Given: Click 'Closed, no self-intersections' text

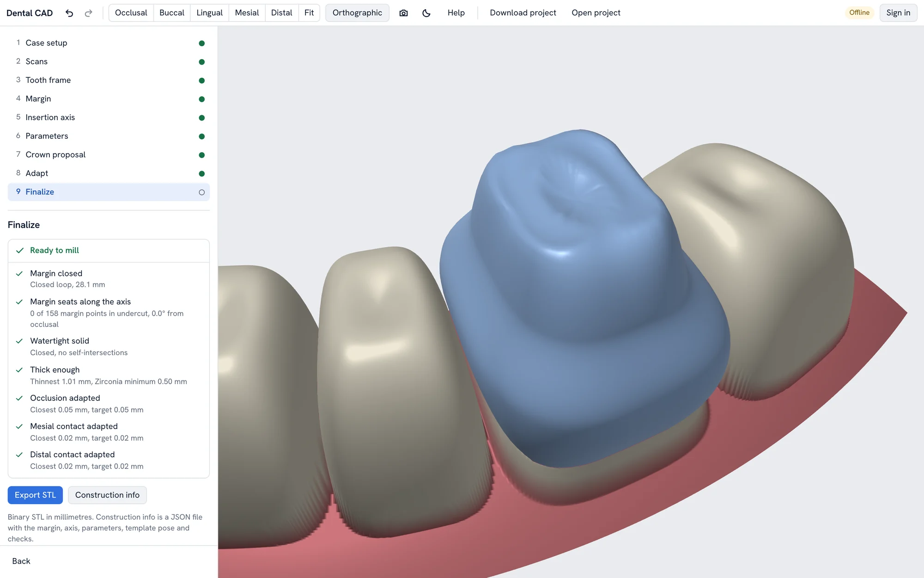Looking at the screenshot, I should 79,353.
